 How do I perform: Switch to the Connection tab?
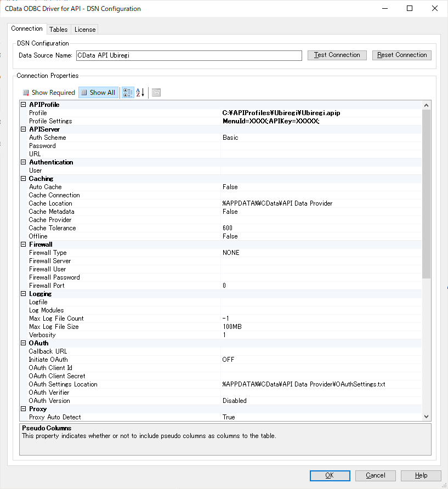point(27,29)
